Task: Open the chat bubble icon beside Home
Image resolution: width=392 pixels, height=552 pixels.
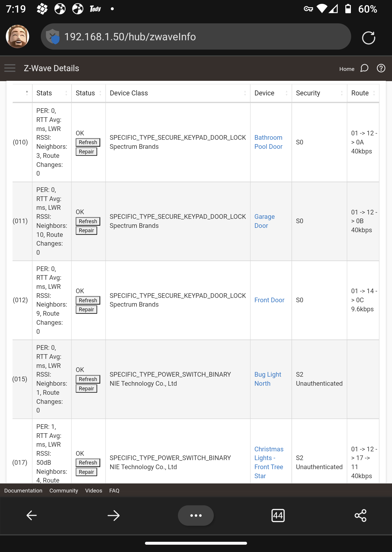Action: click(364, 68)
